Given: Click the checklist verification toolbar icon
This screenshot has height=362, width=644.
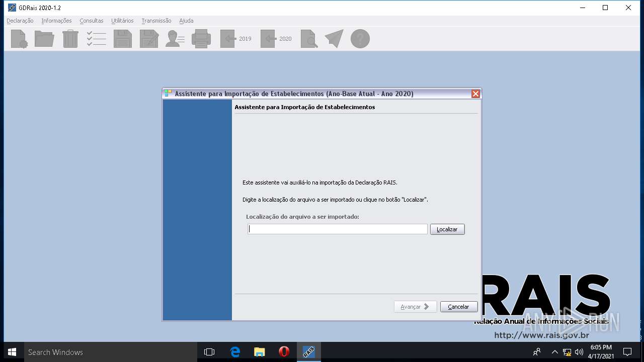Looking at the screenshot, I should tap(96, 39).
